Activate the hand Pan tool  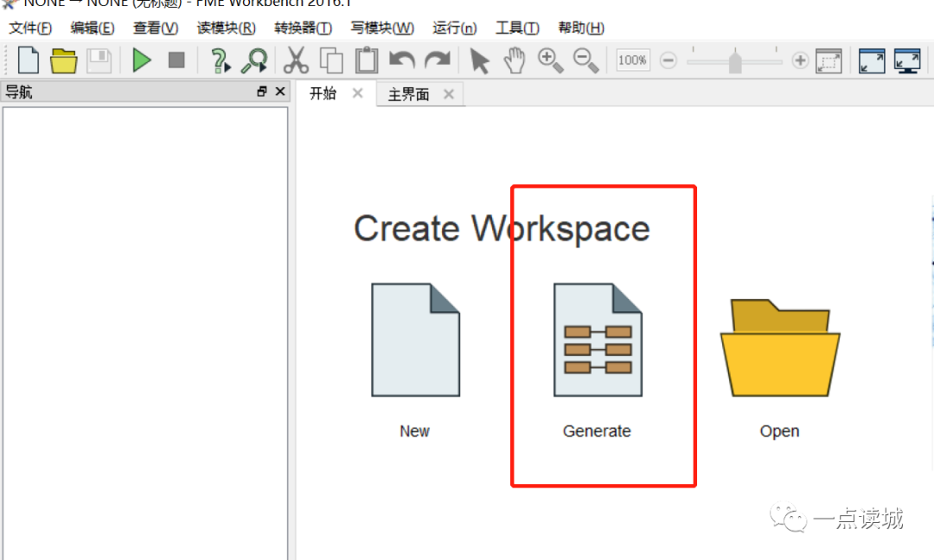point(515,60)
